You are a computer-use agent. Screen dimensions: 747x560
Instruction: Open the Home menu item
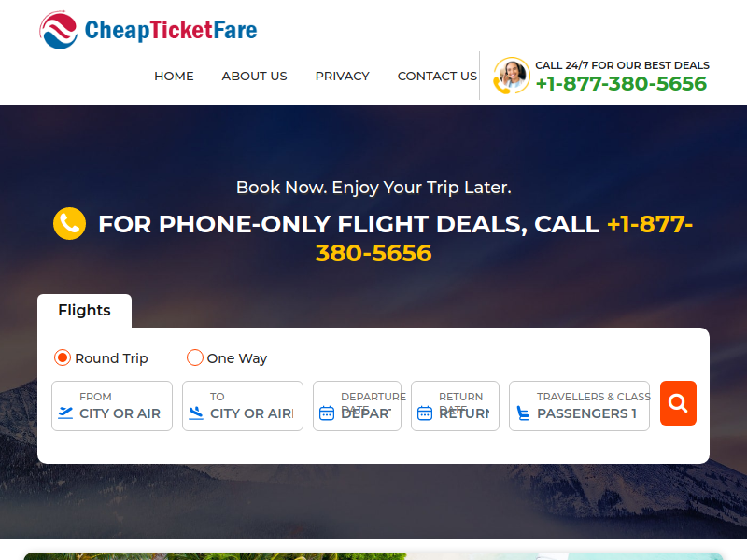(x=174, y=77)
